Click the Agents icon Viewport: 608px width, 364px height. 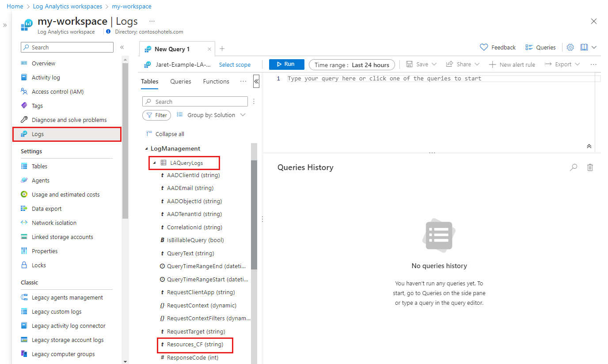coord(24,180)
